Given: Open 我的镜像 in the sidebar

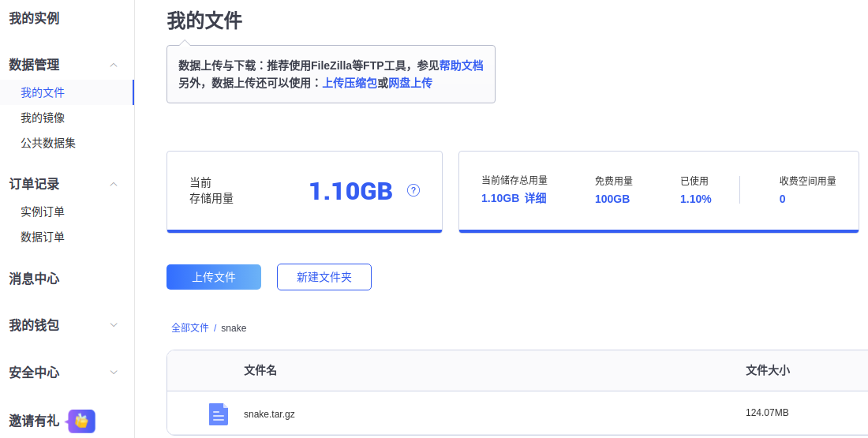Looking at the screenshot, I should (x=43, y=118).
